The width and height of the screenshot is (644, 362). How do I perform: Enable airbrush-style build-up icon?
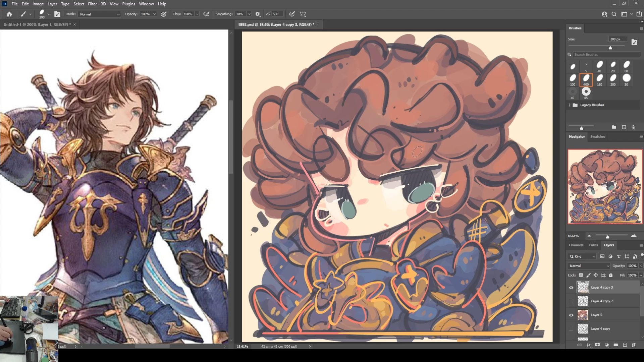click(207, 14)
